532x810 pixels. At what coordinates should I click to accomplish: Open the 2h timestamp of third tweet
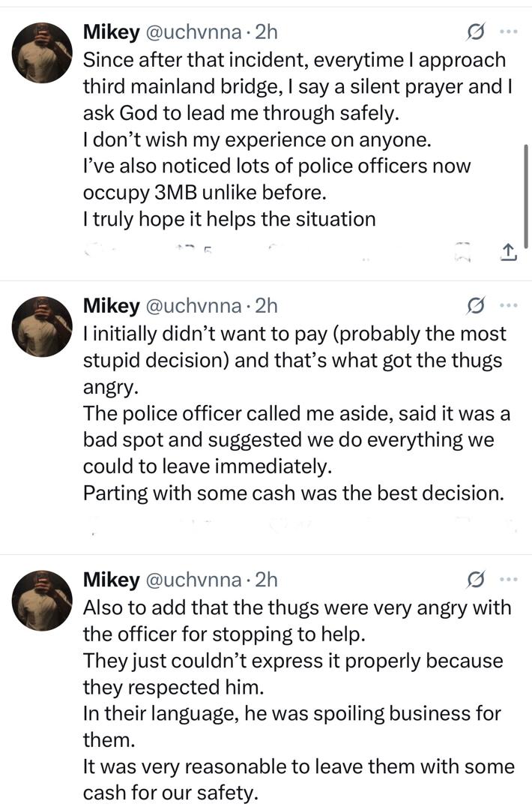tap(267, 580)
